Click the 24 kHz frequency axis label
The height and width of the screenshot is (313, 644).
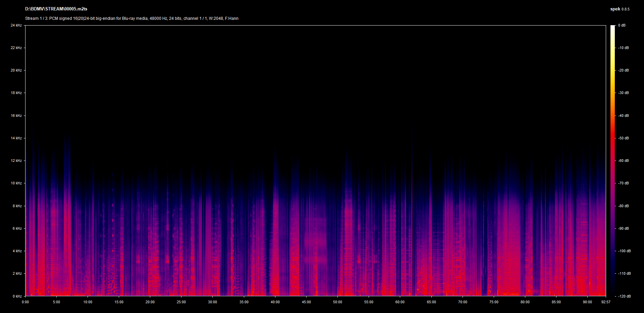16,25
